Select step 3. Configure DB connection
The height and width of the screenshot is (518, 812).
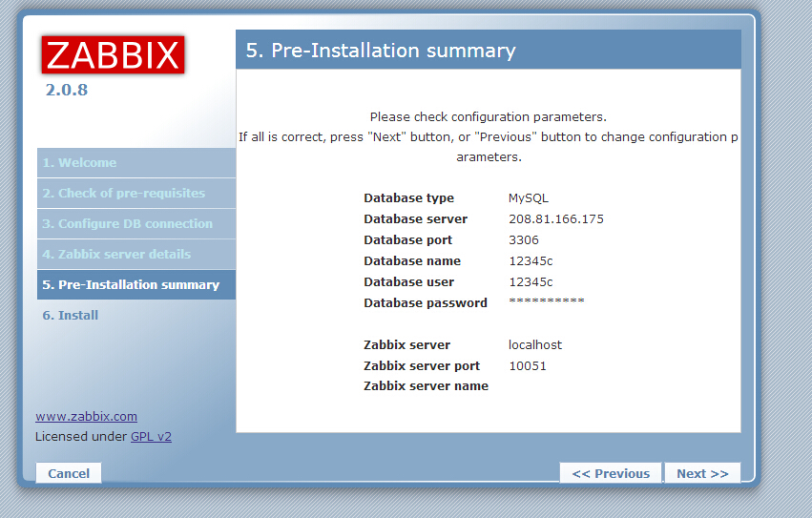[x=136, y=224]
